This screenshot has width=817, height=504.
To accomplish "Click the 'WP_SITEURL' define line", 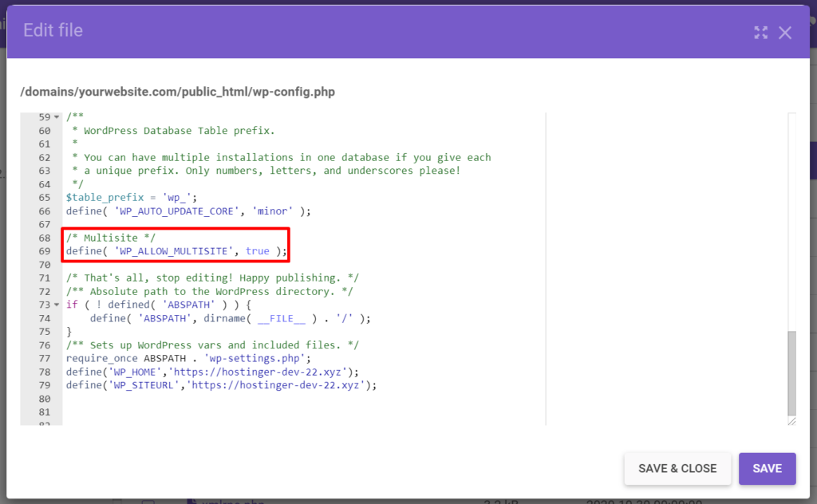I will [x=221, y=385].
